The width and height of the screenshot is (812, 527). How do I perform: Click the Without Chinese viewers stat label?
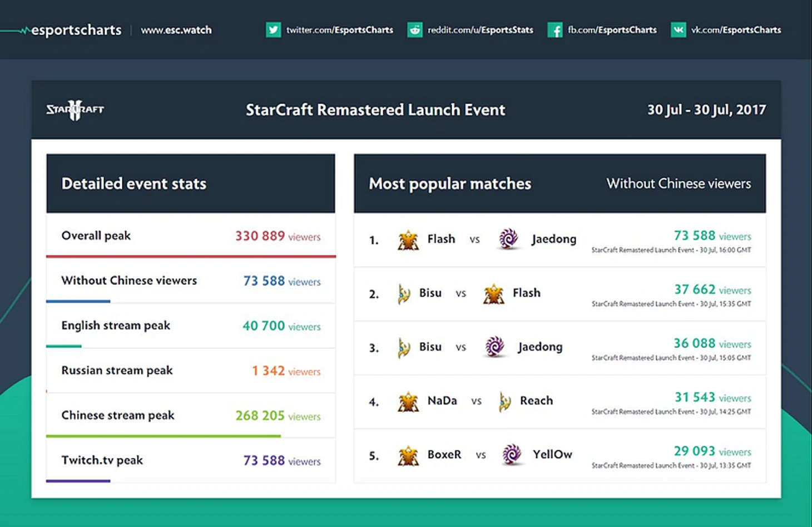tap(129, 280)
